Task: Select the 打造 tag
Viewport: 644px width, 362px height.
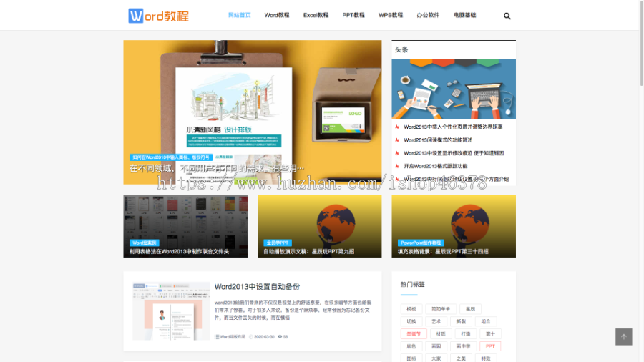Action: (465, 333)
